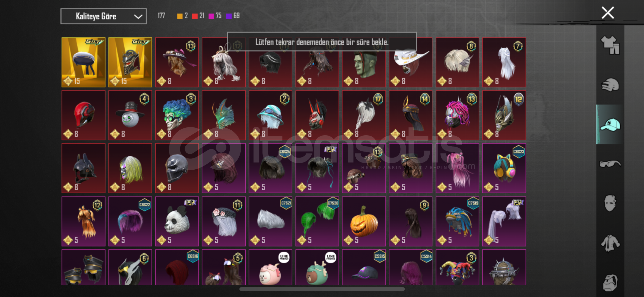The height and width of the screenshot is (297, 644).
Task: Close the inventory with the X
Action: [x=608, y=13]
